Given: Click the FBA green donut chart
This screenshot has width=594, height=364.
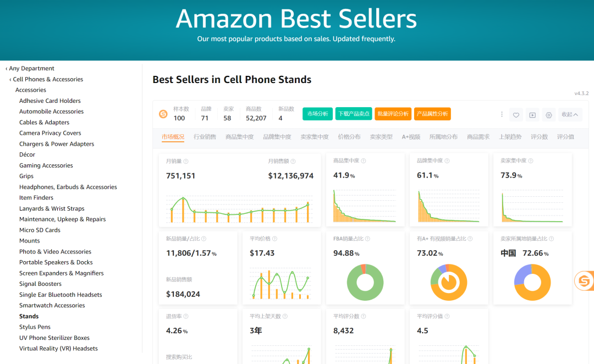Looking at the screenshot, I should tap(365, 282).
